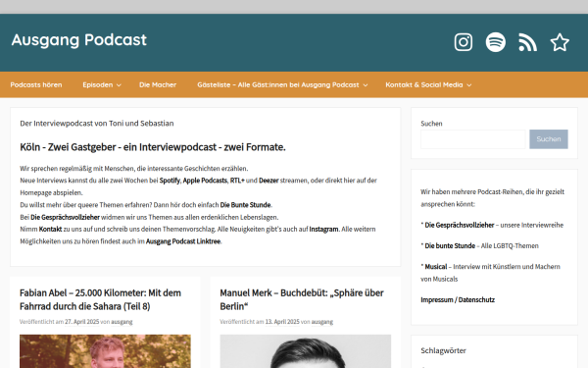Click ausgang author under Fabian Abel post
588x368 pixels.
pos(122,322)
